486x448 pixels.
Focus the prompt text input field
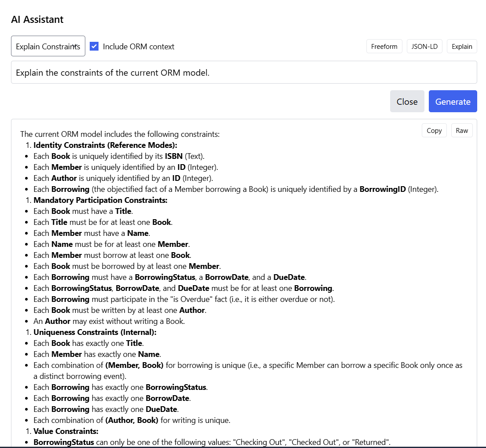pyautogui.click(x=244, y=72)
